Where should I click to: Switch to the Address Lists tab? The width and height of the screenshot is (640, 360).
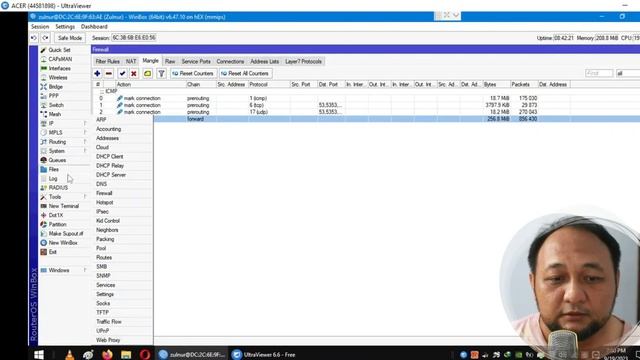click(264, 61)
